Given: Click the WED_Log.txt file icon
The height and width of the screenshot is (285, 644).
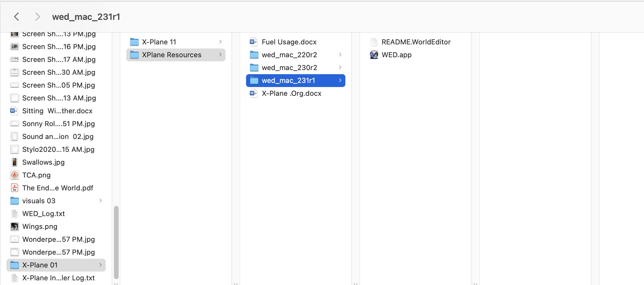Looking at the screenshot, I should click(x=15, y=213).
